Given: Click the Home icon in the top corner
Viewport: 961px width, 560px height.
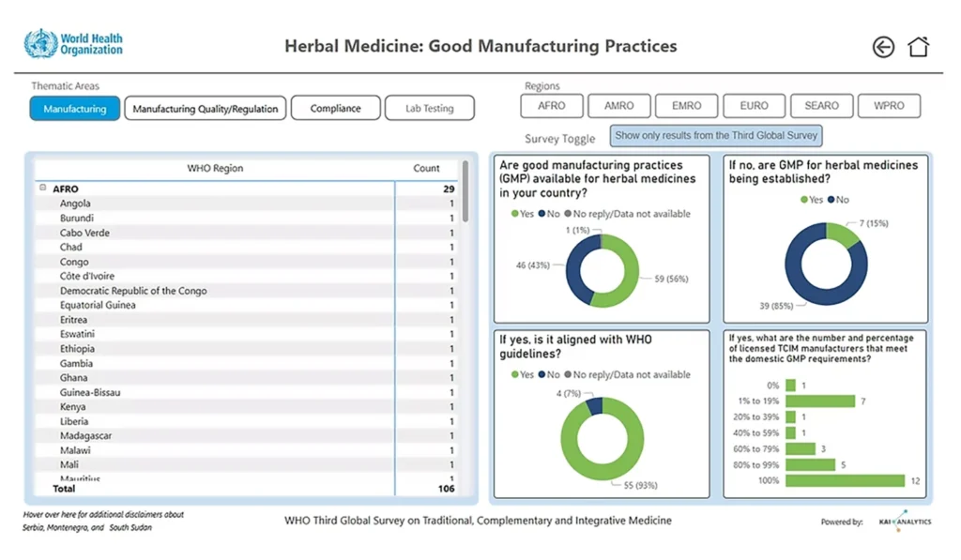Looking at the screenshot, I should click(x=919, y=46).
